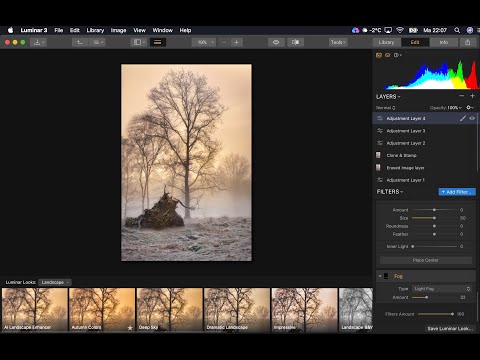
Task: Open the Tools dropdown
Action: click(338, 42)
